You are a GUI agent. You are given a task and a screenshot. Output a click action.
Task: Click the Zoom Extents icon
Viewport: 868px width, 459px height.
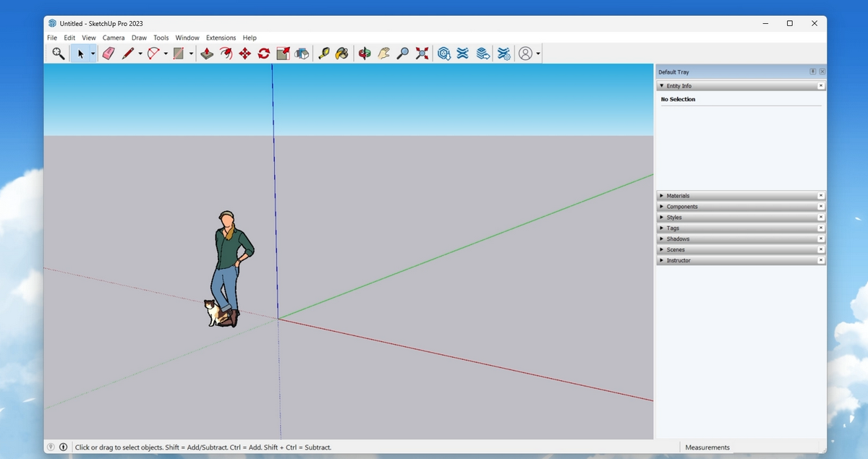pos(422,53)
